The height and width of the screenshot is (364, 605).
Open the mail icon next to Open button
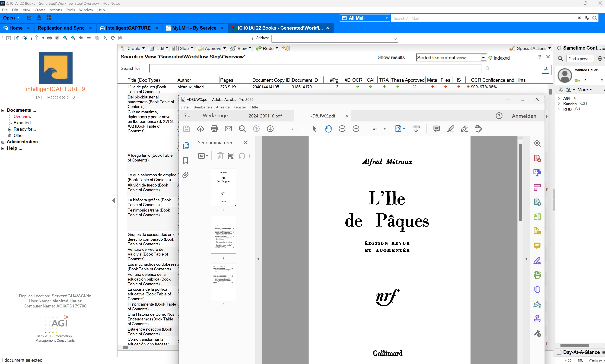pos(29,18)
